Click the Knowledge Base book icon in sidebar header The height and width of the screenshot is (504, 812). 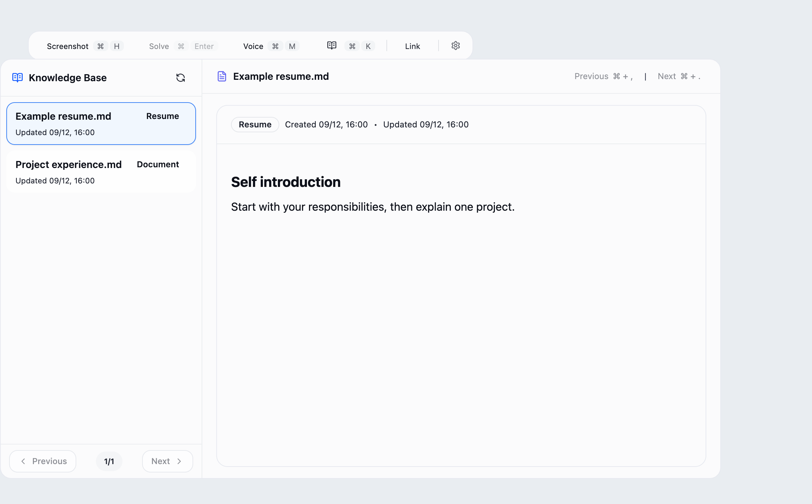pos(17,78)
